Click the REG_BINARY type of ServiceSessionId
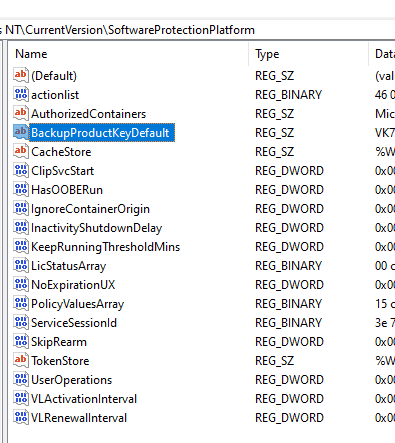Image resolution: width=395 pixels, height=443 pixels. tap(288, 323)
